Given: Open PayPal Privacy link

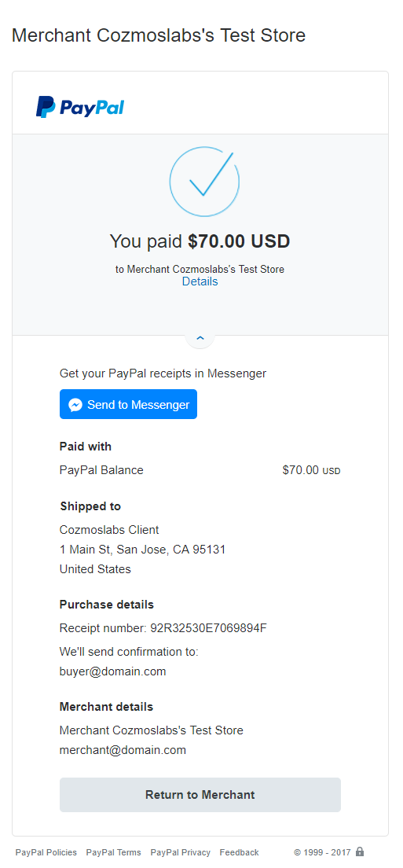Looking at the screenshot, I should (180, 852).
